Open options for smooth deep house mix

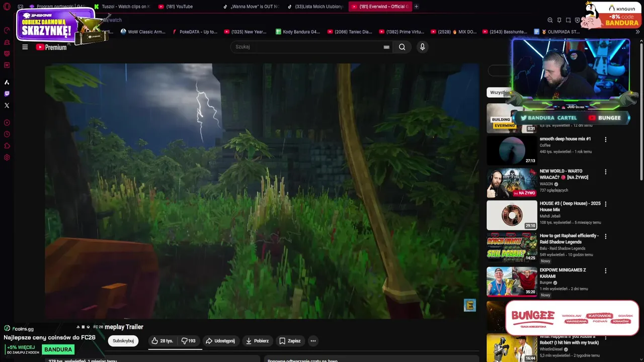coord(605,139)
